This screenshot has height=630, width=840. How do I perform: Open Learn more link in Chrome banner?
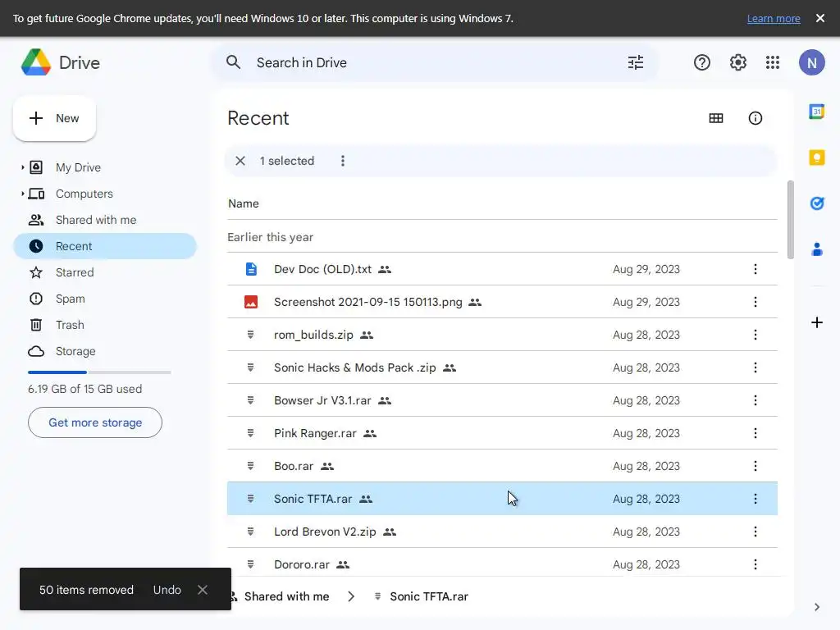(x=773, y=19)
